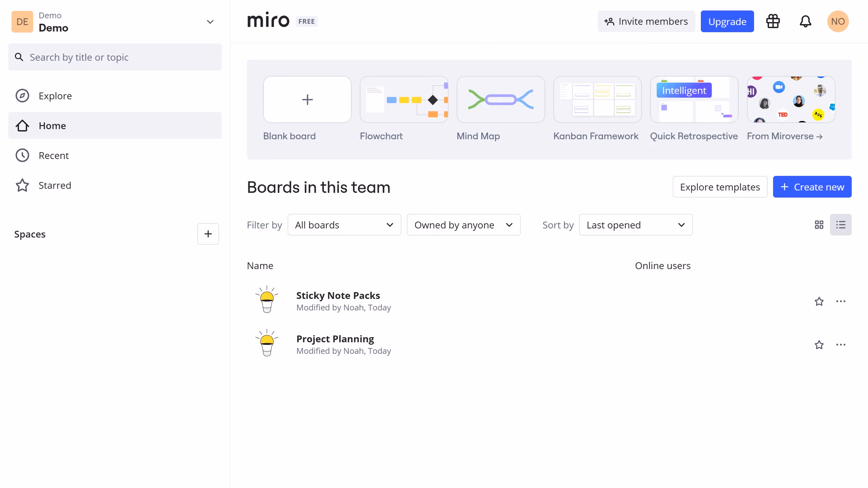Open the Owned by anyone dropdown
868x488 pixels.
[x=464, y=225]
